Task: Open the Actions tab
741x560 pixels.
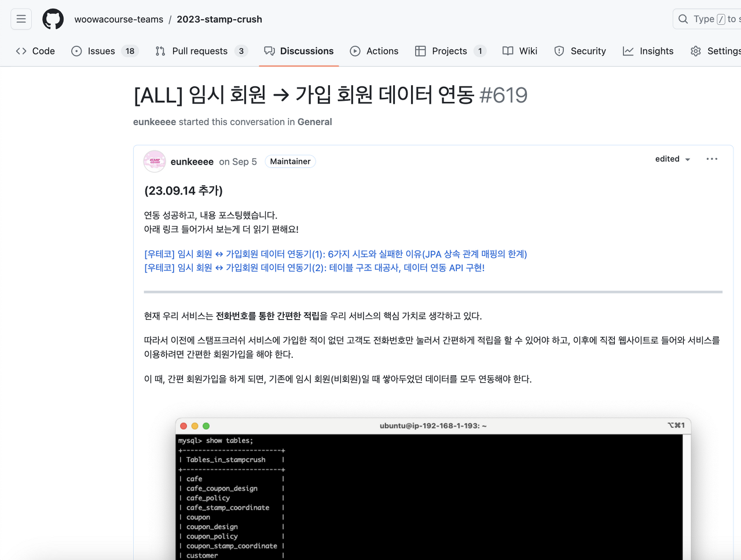Action: 374,51
